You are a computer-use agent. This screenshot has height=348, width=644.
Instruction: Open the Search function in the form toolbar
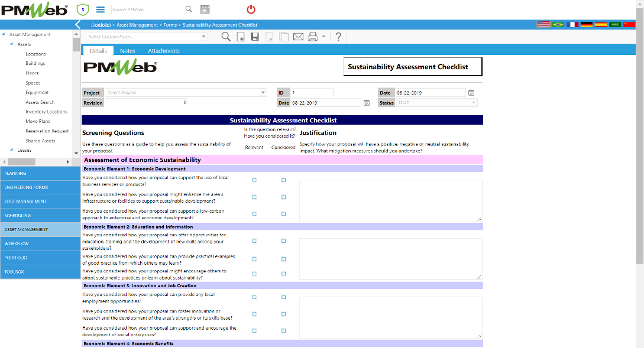[225, 37]
